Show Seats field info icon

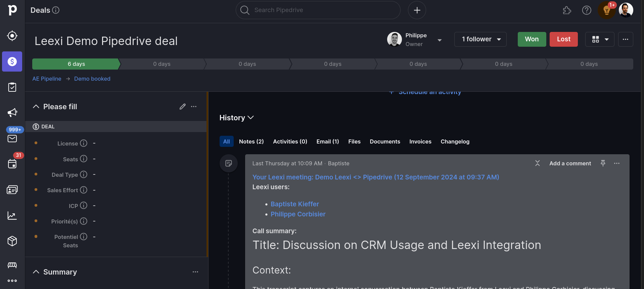coord(84,159)
